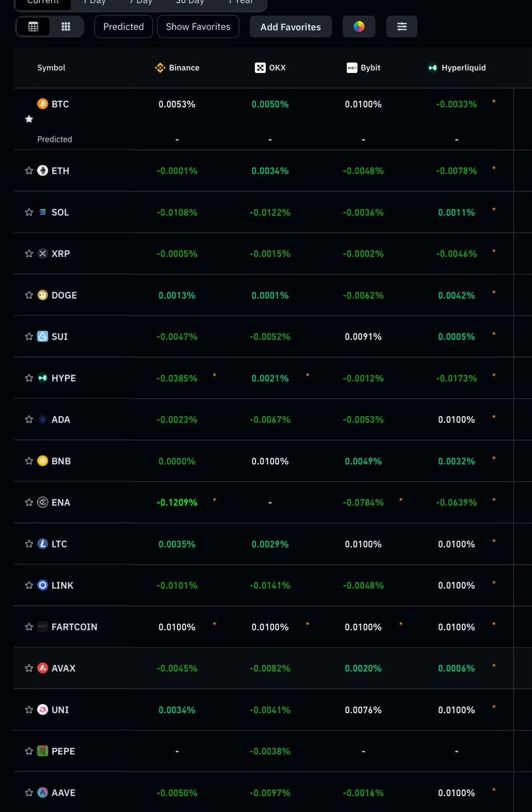Click the Binance exchange logo

point(160,68)
